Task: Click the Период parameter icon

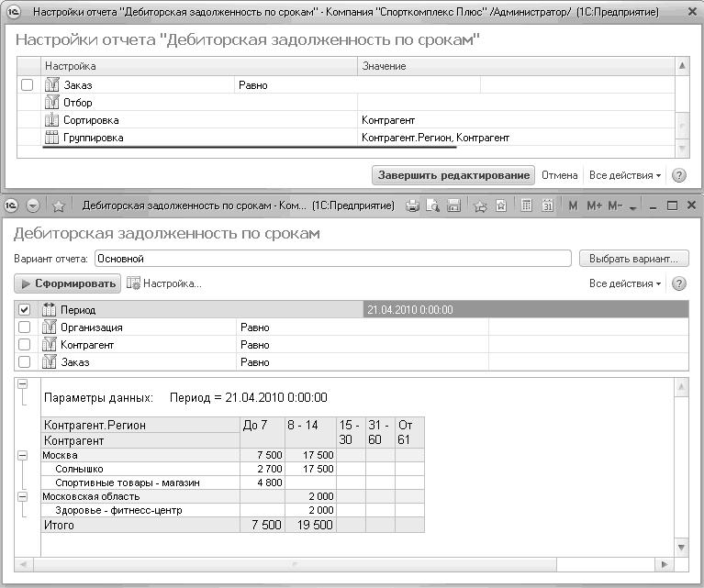Action: click(49, 309)
